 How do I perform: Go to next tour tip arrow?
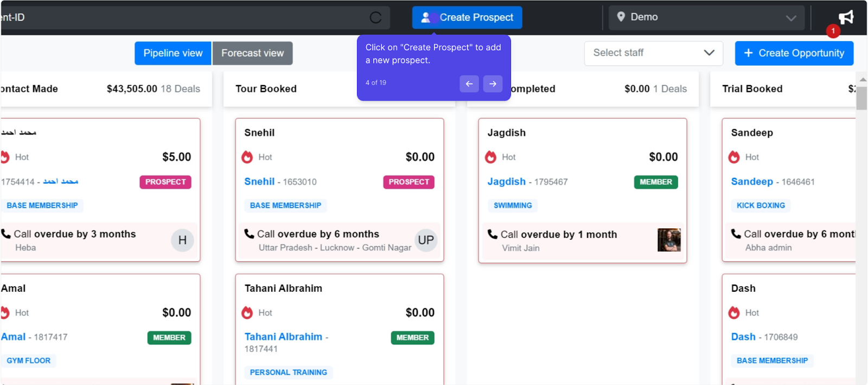tap(493, 84)
